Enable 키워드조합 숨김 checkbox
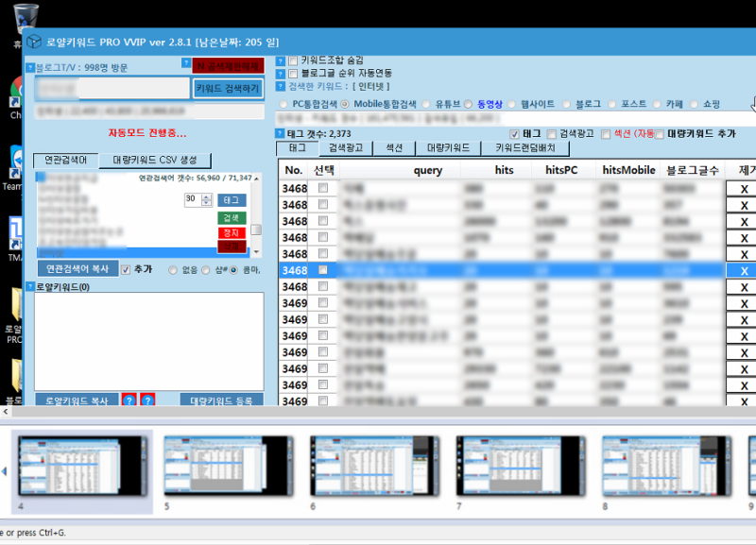This screenshot has width=756, height=545. pyautogui.click(x=293, y=61)
